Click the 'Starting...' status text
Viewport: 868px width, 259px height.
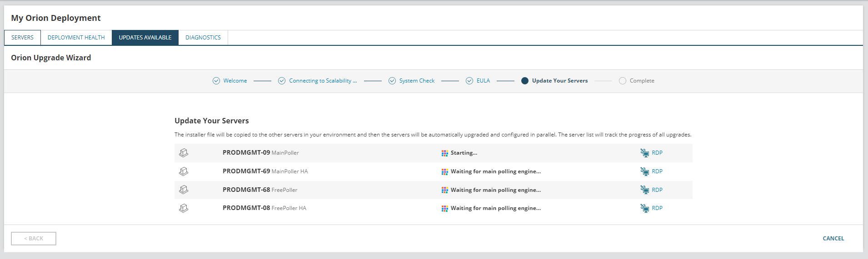[464, 153]
